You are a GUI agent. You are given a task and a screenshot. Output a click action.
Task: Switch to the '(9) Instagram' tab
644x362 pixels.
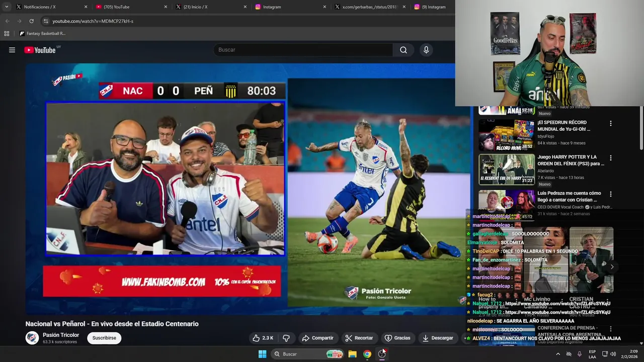point(433,7)
